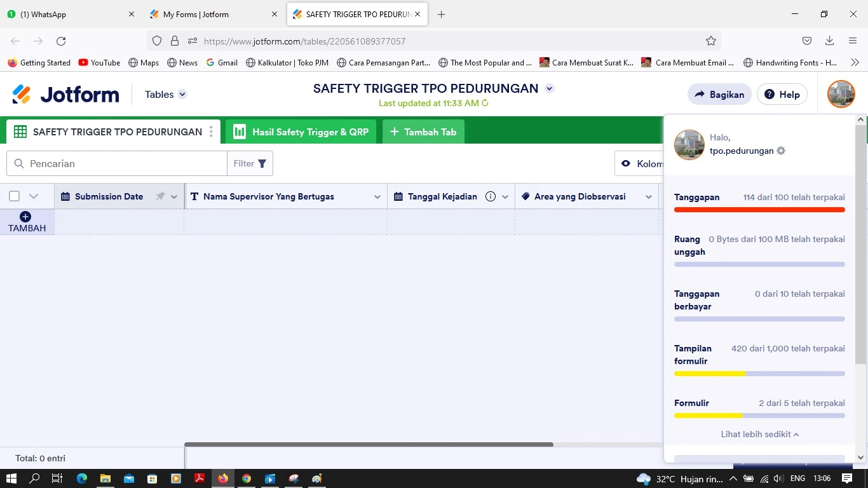Collapse usage details via Lihat lebih sedikit
The width and height of the screenshot is (868, 488).
(x=760, y=434)
